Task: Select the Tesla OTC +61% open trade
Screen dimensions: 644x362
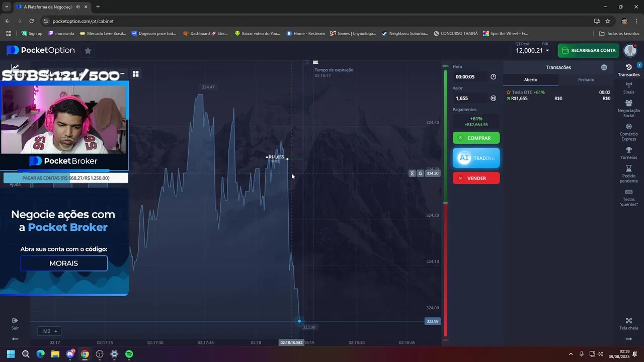Action: click(x=558, y=96)
